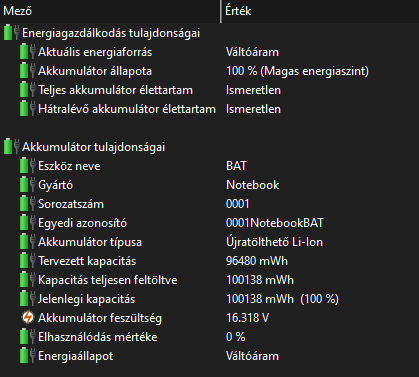The height and width of the screenshot is (377, 419).
Task: Click the orange lightning icon for Akkumulátor feszültség
Action: (x=28, y=318)
